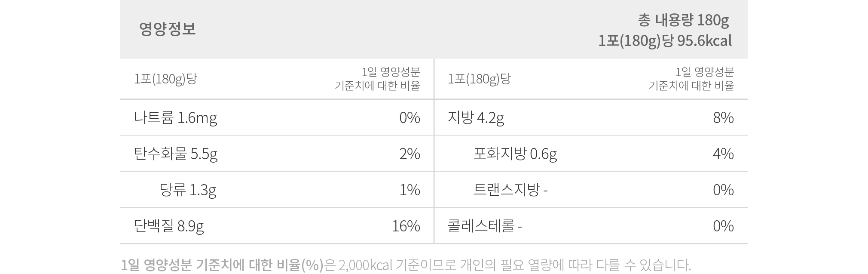Select the 총 내용량 180g text

[x=684, y=20]
